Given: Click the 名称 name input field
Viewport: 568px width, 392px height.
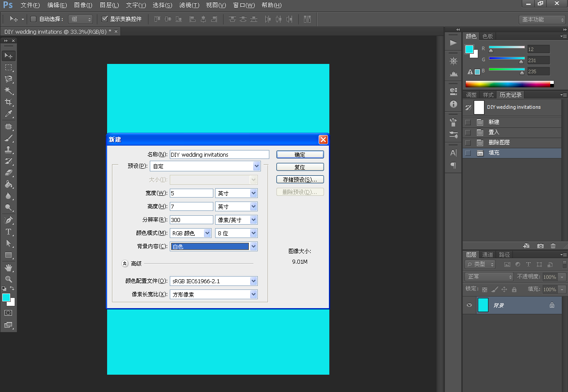Looking at the screenshot, I should click(219, 154).
